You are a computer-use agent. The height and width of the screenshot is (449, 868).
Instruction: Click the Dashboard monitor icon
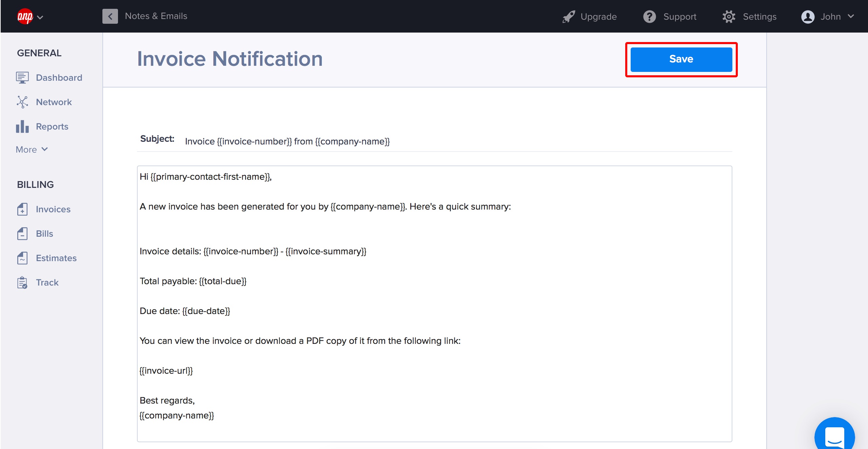[x=22, y=78]
